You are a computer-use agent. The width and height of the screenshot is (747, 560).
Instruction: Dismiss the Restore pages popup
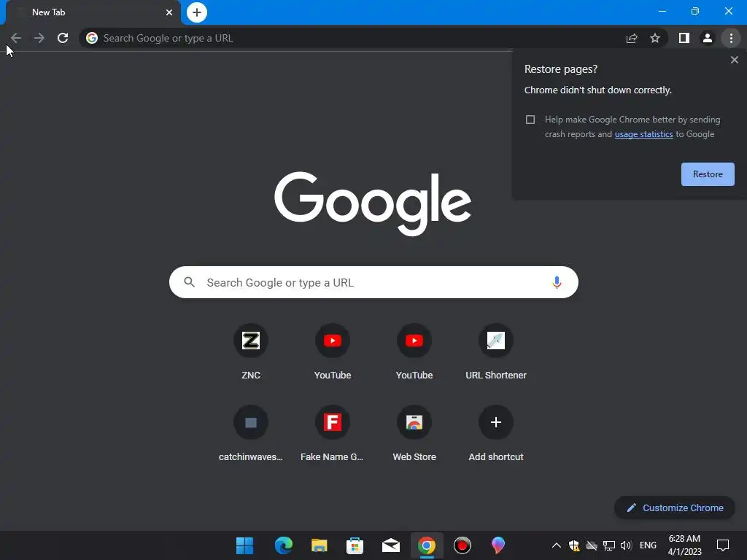(x=734, y=60)
